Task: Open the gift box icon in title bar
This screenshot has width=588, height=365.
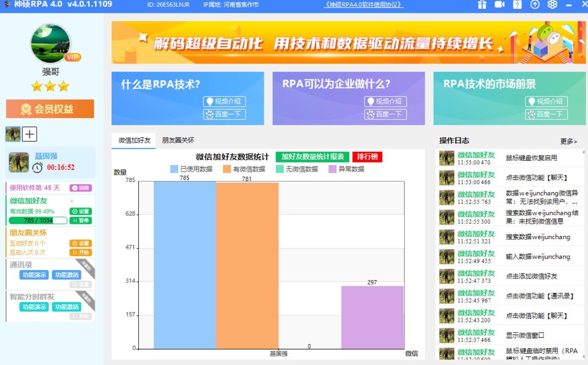Action: tap(482, 5)
